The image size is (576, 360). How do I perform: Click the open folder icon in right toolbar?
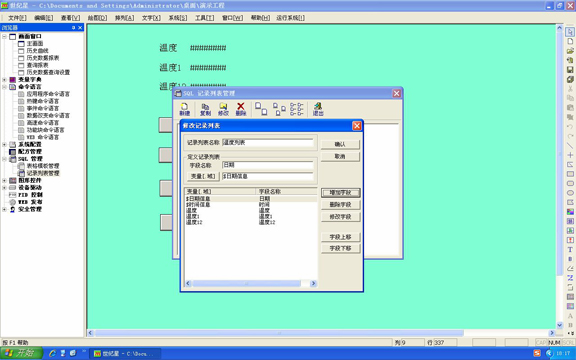(x=570, y=51)
